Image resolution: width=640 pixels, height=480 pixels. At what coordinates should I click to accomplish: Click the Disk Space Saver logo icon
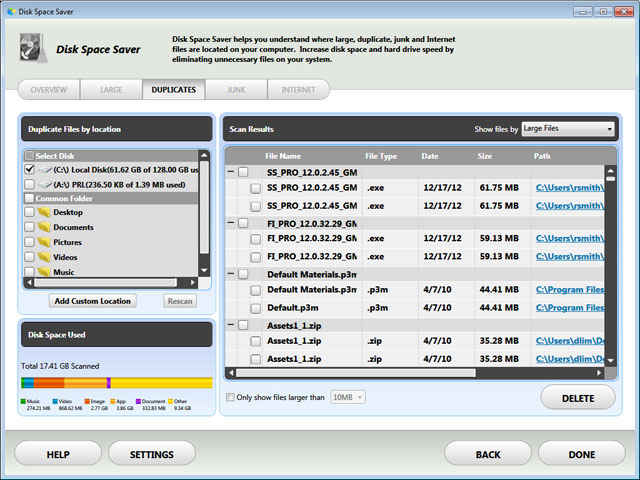point(34,45)
